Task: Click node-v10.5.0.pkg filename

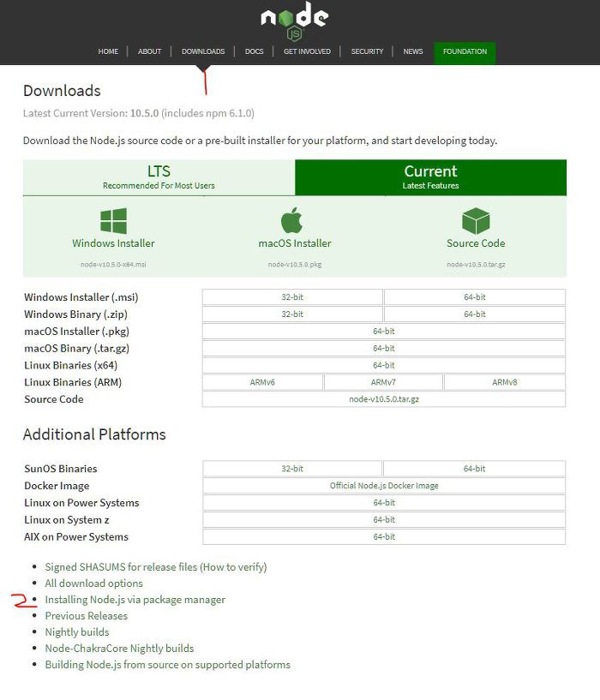Action: click(295, 264)
